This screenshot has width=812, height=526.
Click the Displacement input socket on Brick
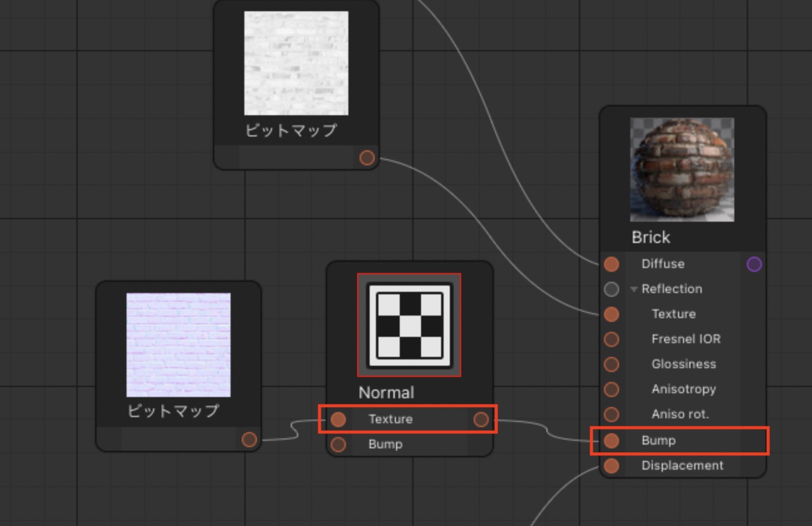[612, 466]
